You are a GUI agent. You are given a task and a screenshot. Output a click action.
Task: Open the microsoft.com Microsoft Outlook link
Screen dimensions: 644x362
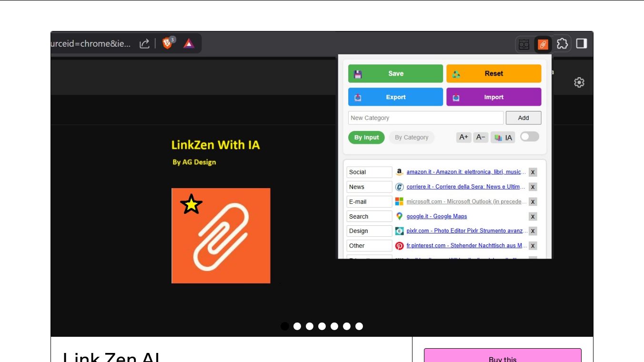[x=466, y=201]
